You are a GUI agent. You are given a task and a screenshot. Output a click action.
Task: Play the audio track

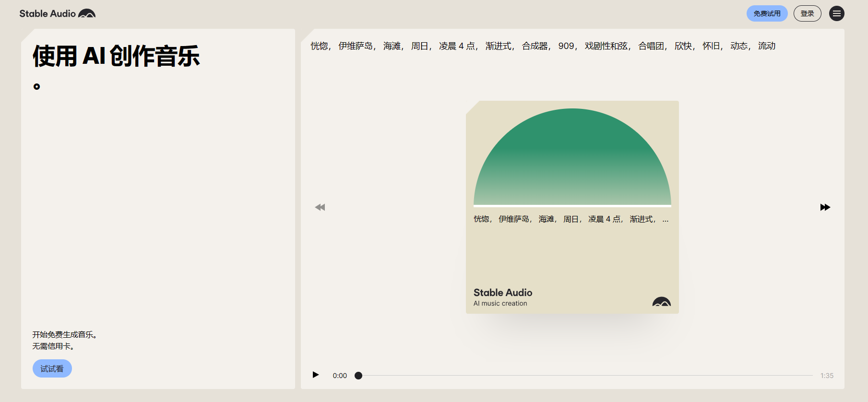click(x=316, y=375)
